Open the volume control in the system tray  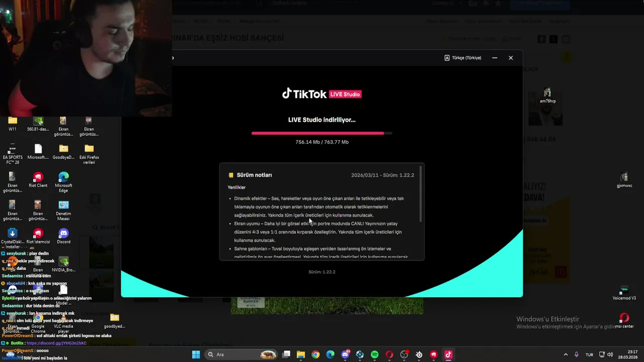(x=611, y=354)
